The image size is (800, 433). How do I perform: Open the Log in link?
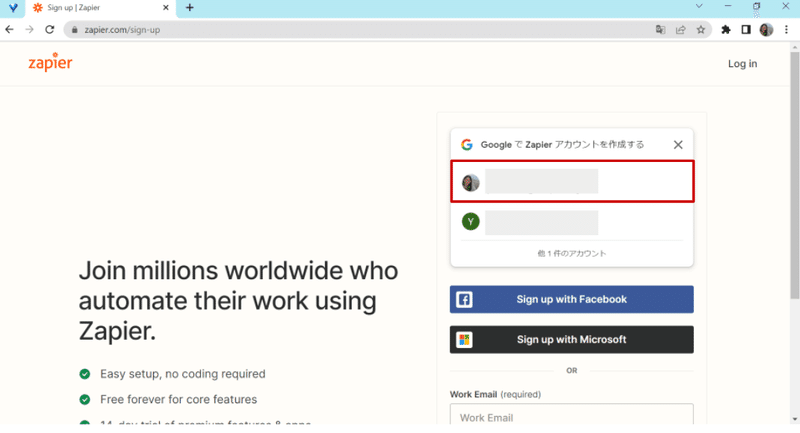pos(742,64)
